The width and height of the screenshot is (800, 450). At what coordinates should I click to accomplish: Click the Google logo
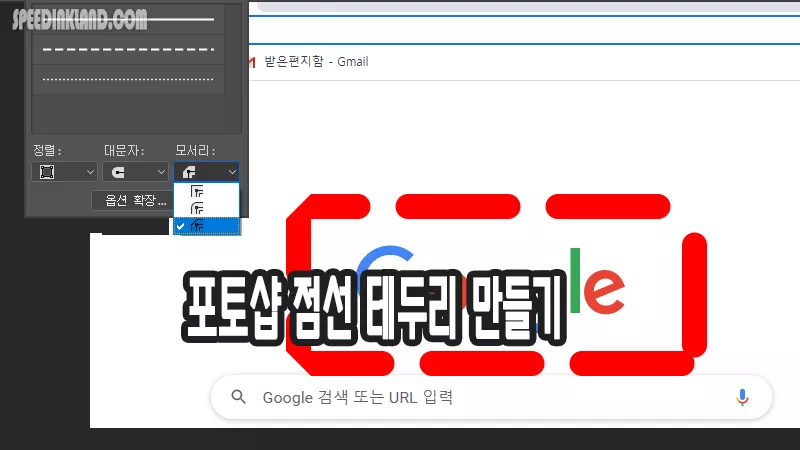[490, 290]
